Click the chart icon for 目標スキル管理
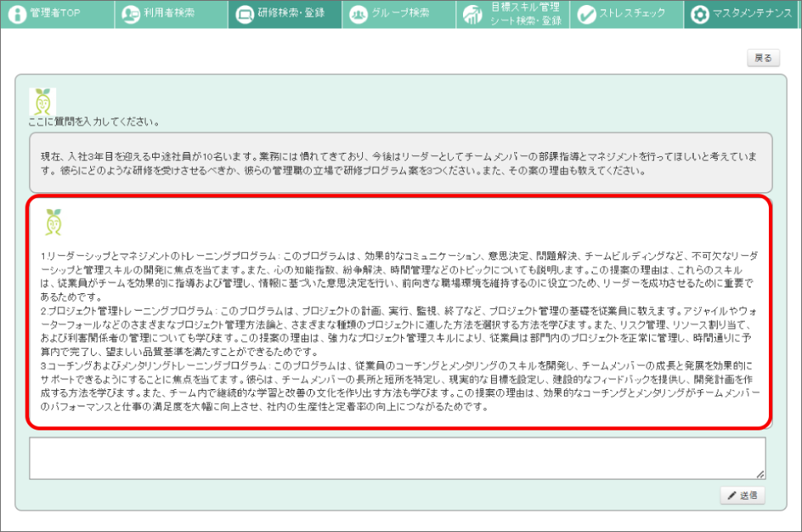 tap(472, 14)
